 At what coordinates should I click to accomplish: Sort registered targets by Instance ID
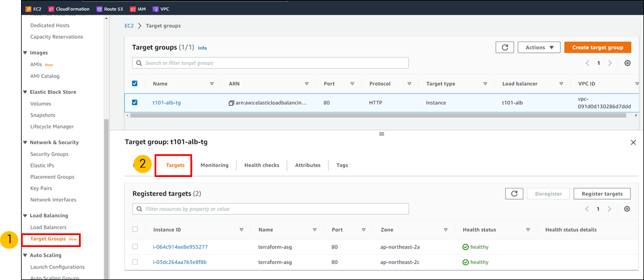pos(242,230)
